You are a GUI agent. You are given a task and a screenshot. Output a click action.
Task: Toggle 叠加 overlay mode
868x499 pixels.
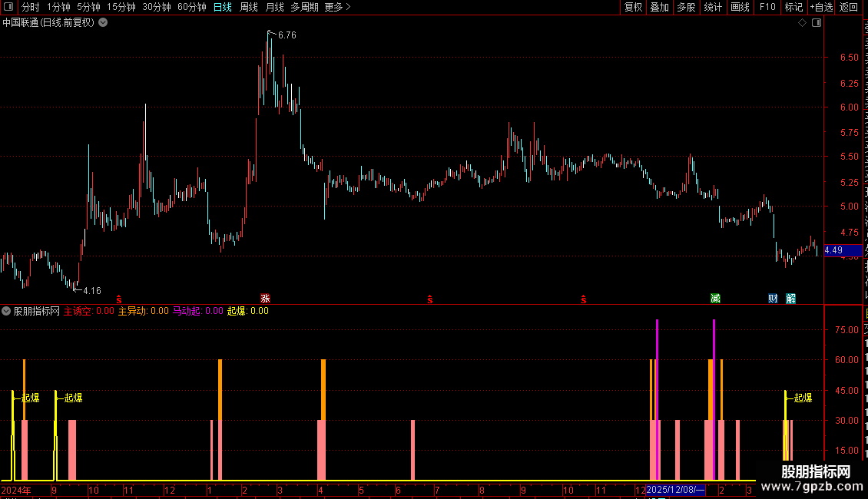pos(659,7)
